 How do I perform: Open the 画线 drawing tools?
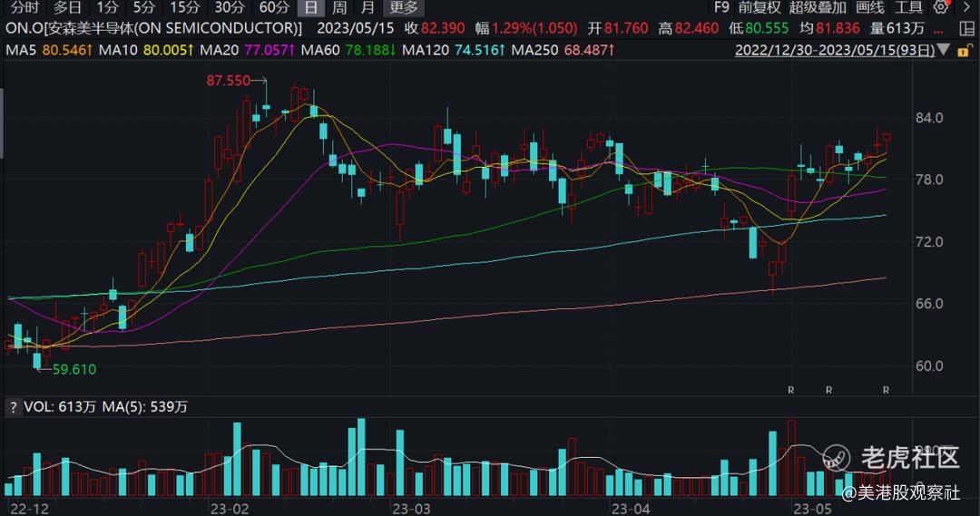tap(870, 7)
